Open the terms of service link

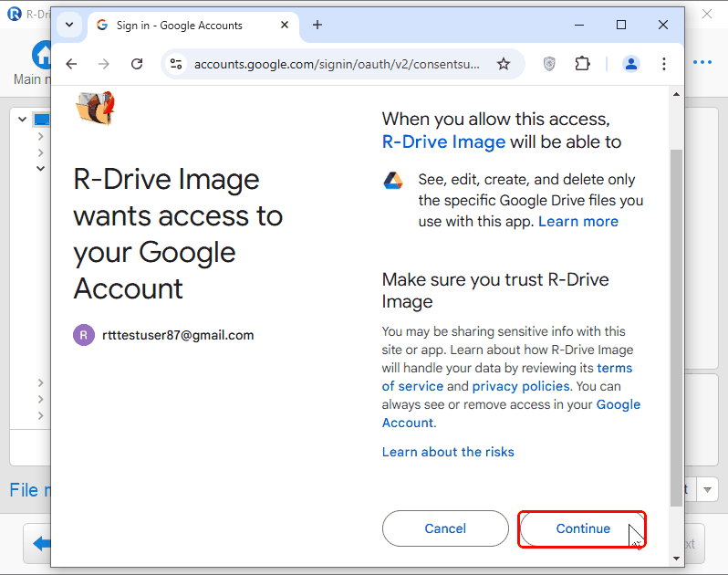click(507, 377)
